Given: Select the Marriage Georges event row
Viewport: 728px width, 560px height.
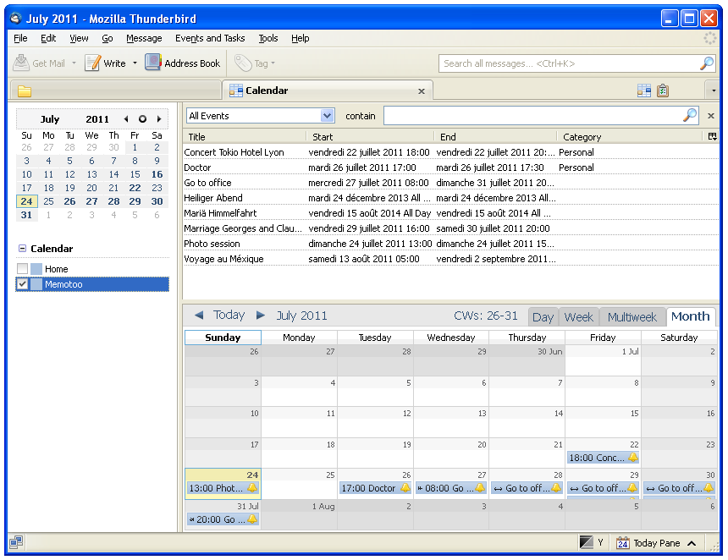Looking at the screenshot, I should tap(451, 228).
